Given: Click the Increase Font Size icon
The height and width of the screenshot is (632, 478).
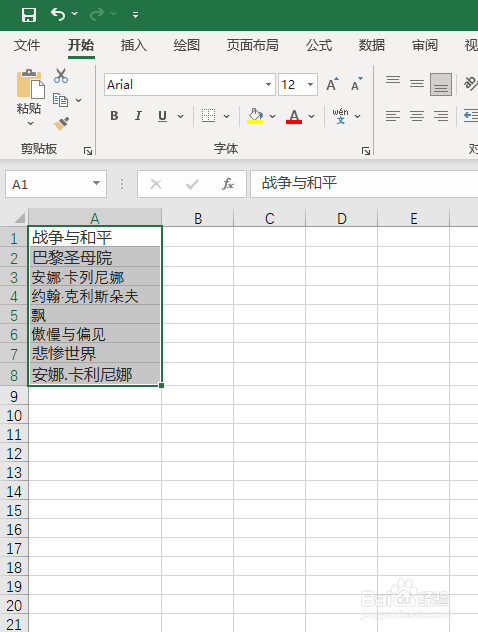Looking at the screenshot, I should coord(333,84).
